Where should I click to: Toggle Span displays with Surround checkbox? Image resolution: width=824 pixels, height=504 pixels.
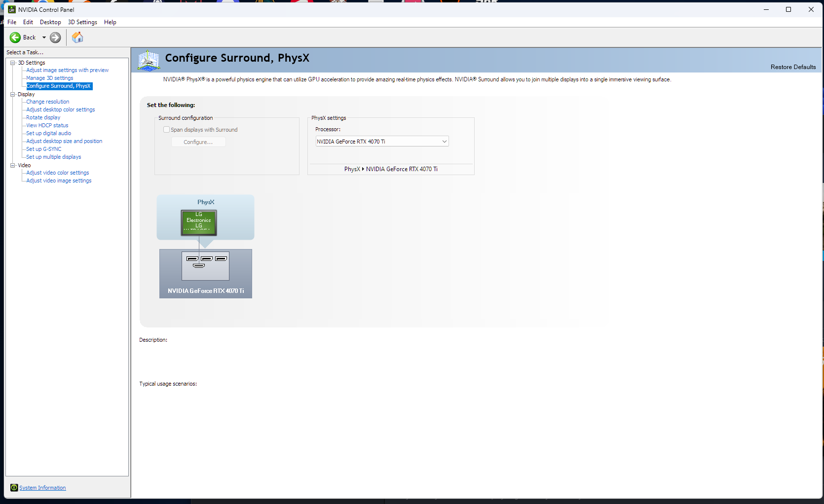tap(166, 130)
